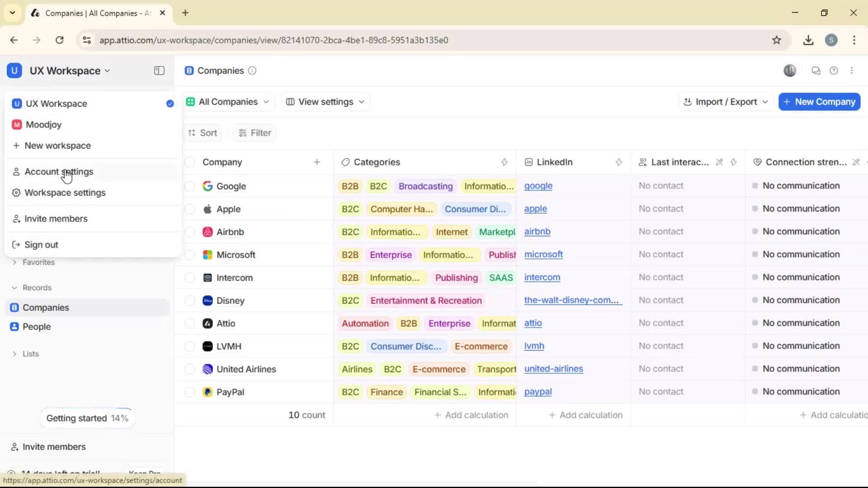
Task: Check the Microsoft row checkbox
Action: pos(190,255)
